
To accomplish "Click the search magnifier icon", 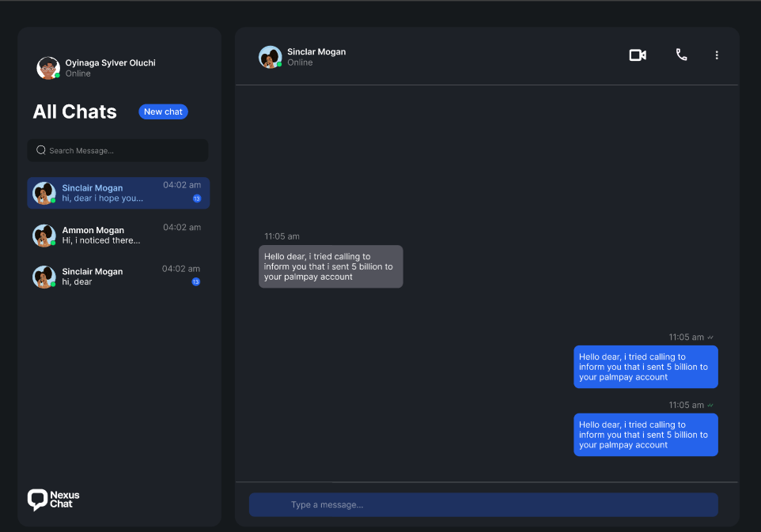I will 40,150.
